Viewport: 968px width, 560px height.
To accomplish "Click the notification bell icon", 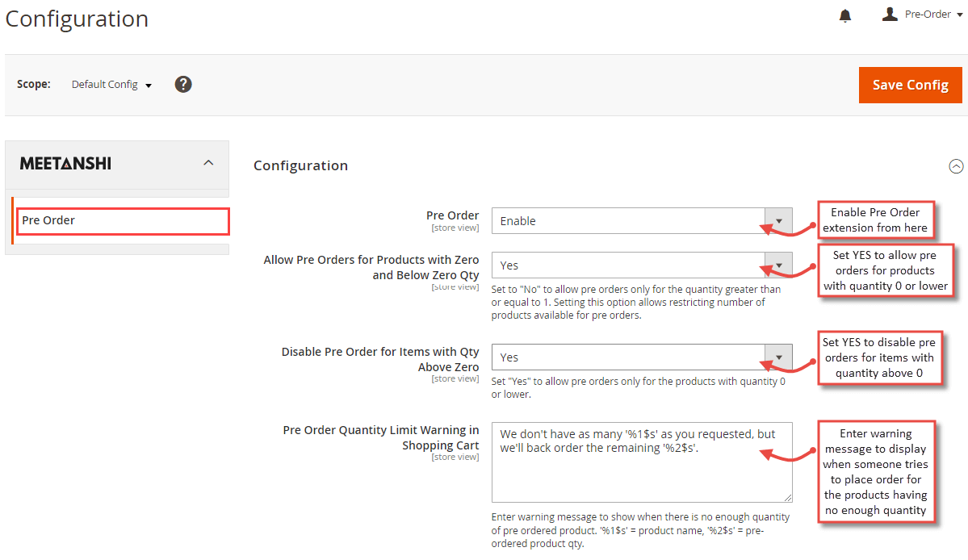I will (844, 15).
